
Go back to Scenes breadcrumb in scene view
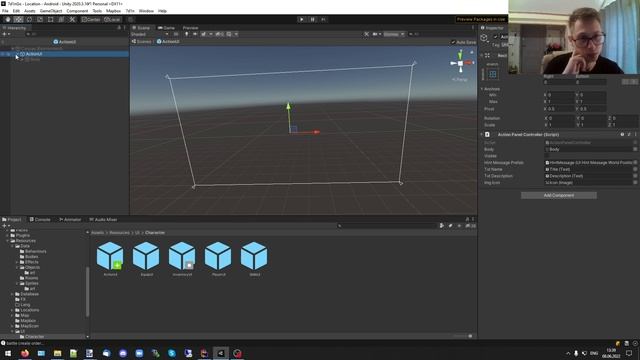pyautogui.click(x=142, y=42)
